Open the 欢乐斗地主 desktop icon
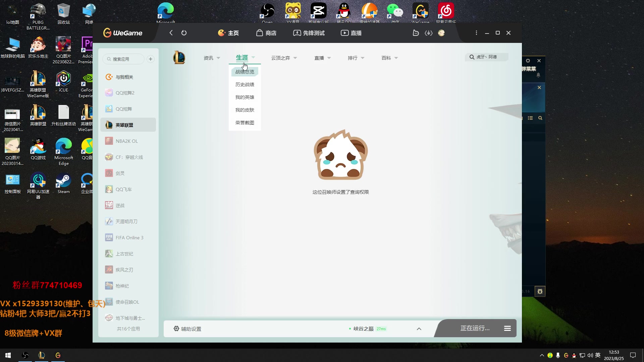This screenshot has width=644, height=362. [38, 48]
